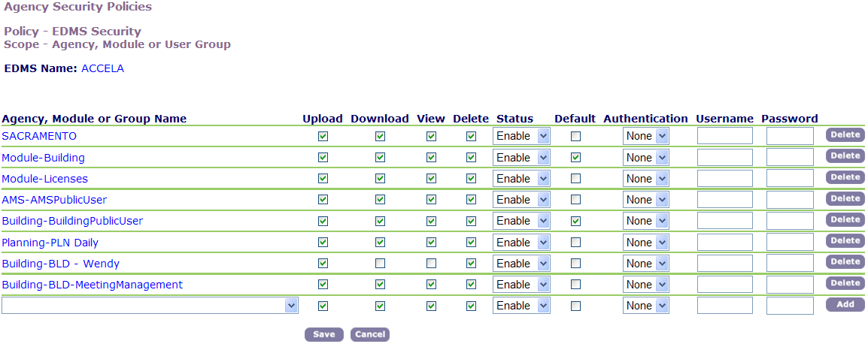The image size is (868, 344).
Task: Uncheck Delete permission for Planning-PLN Daily
Action: [x=471, y=243]
